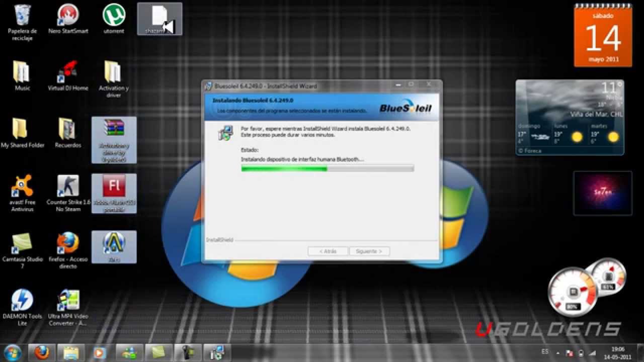Click the Viña del Mar weather gadget

(570, 117)
